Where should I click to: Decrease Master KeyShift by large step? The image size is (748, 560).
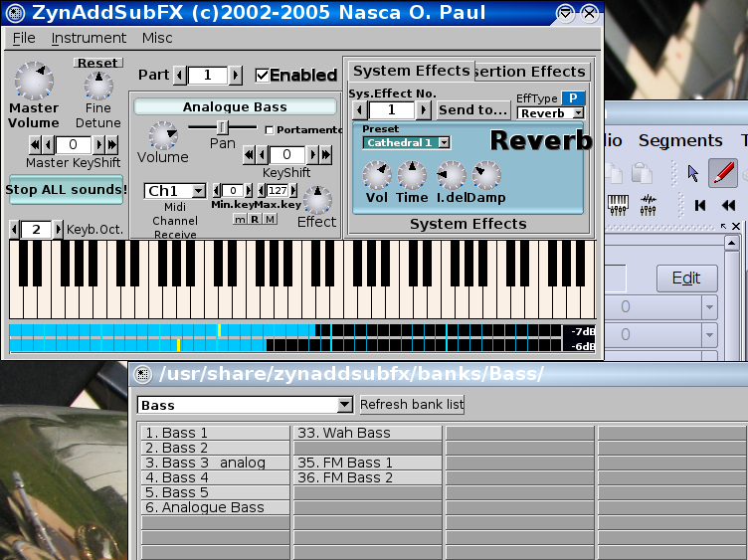(x=35, y=144)
